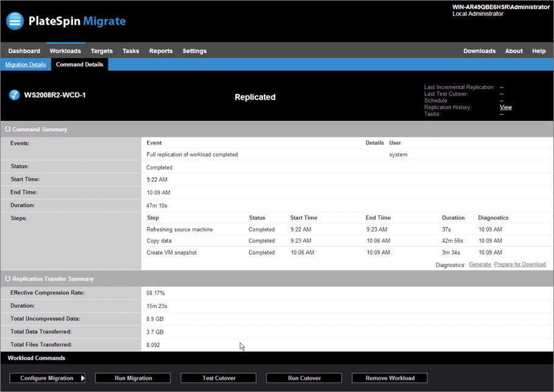Click the Prepare for Download link
The image size is (554, 392).
tap(520, 264)
